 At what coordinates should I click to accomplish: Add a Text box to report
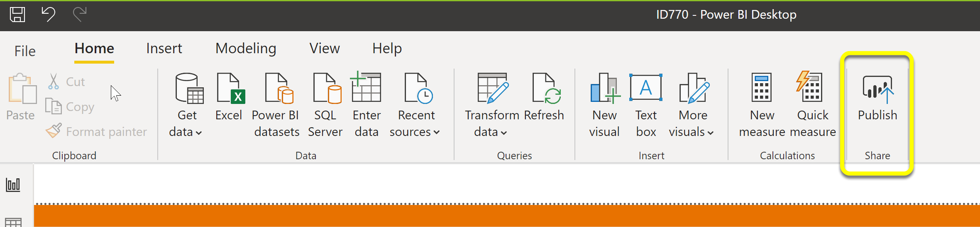click(x=646, y=87)
